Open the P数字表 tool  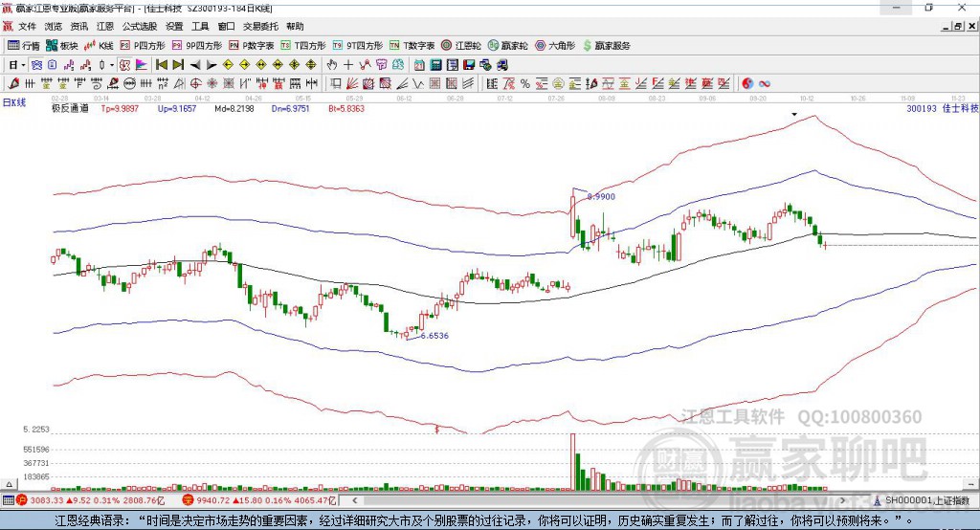(x=252, y=46)
